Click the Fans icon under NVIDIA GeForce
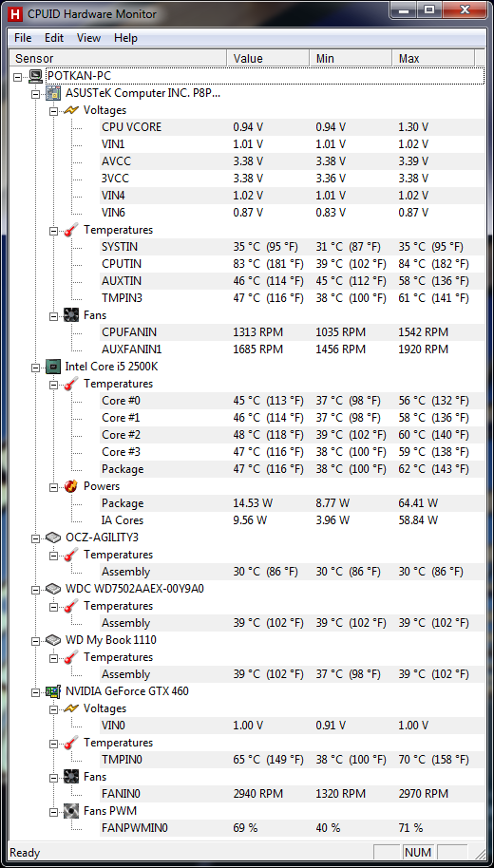The width and height of the screenshot is (494, 868). [x=71, y=777]
